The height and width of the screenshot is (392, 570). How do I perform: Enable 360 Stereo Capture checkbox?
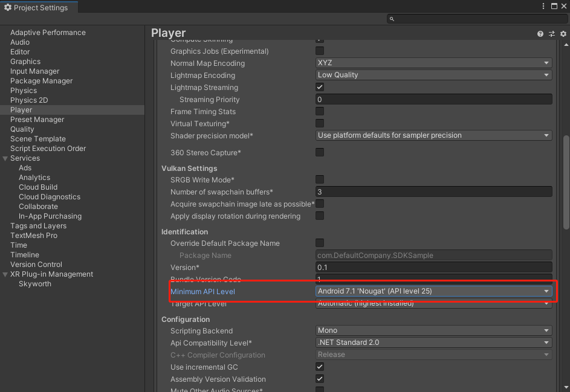coord(320,152)
